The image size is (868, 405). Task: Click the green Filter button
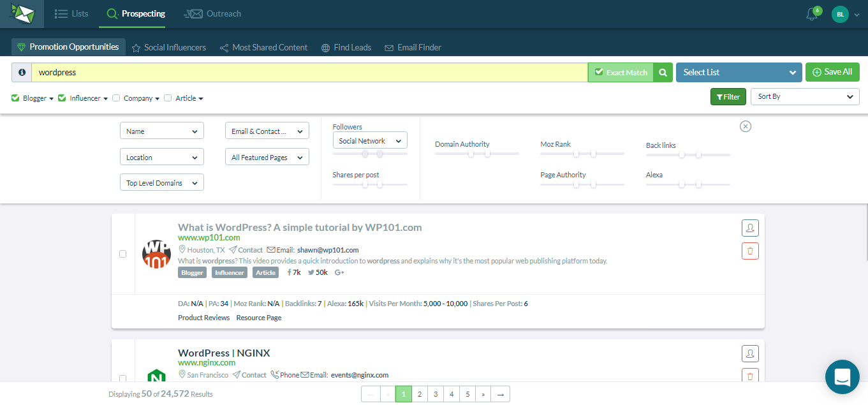pos(728,97)
